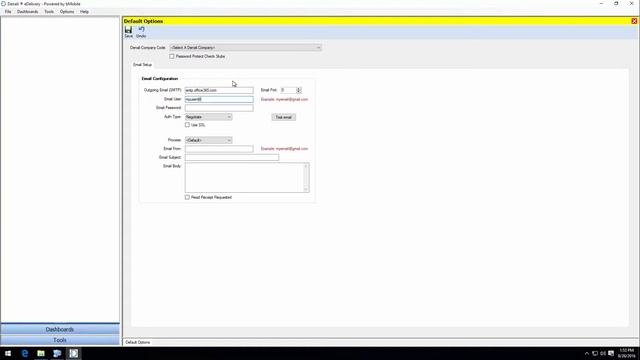Click the Test email button
Screen dimensions: 640x360
coord(284,118)
